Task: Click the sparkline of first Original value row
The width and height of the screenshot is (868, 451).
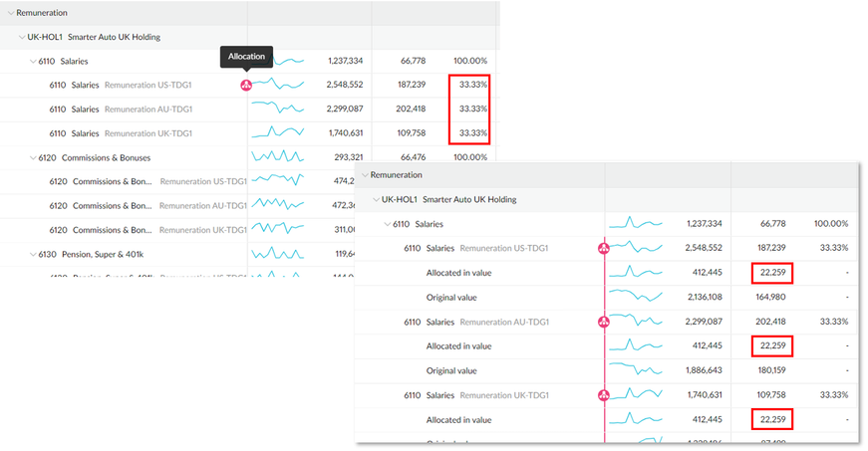Action: (635, 297)
